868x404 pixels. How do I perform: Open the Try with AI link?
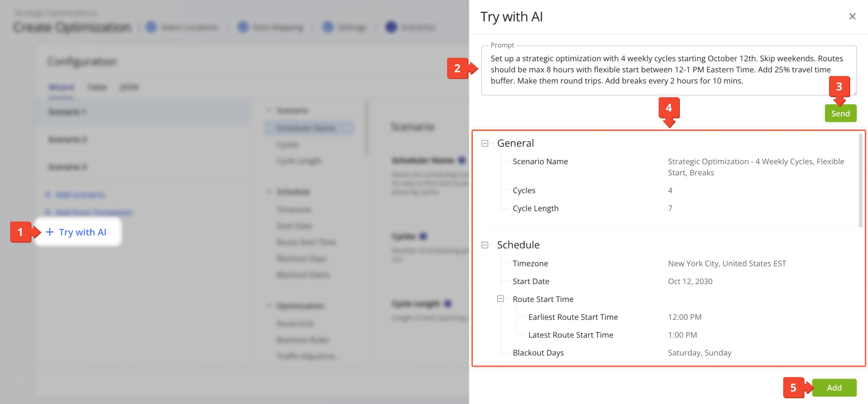click(83, 232)
